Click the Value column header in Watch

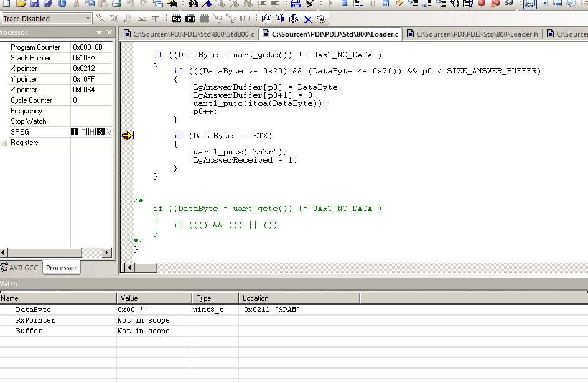coord(154,298)
